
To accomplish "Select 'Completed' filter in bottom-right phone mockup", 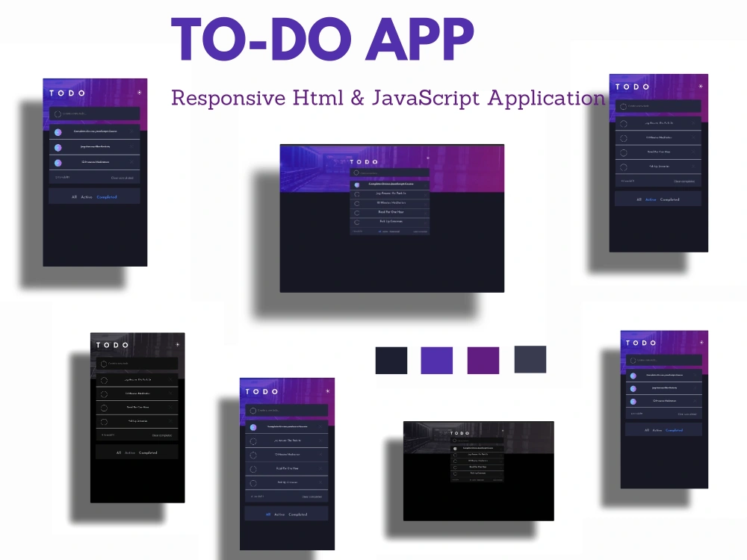I will click(674, 430).
